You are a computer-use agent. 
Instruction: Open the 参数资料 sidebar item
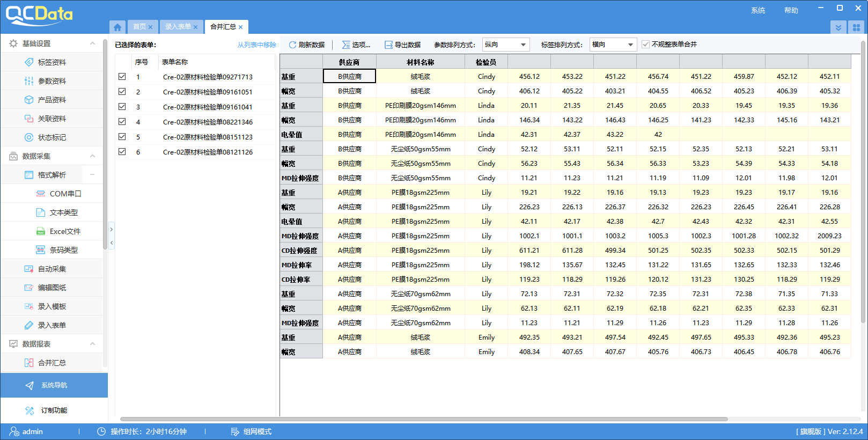[x=52, y=81]
